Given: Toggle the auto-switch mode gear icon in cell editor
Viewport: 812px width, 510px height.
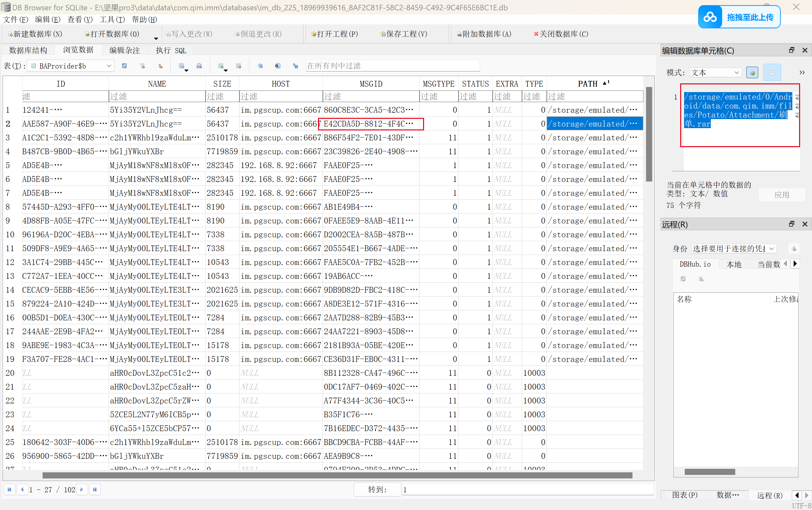Looking at the screenshot, I should [x=752, y=72].
